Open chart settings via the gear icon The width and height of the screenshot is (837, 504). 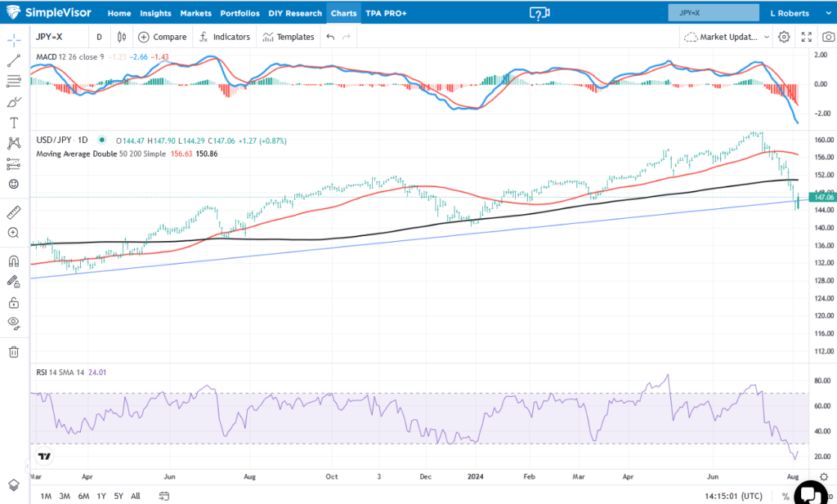783,37
